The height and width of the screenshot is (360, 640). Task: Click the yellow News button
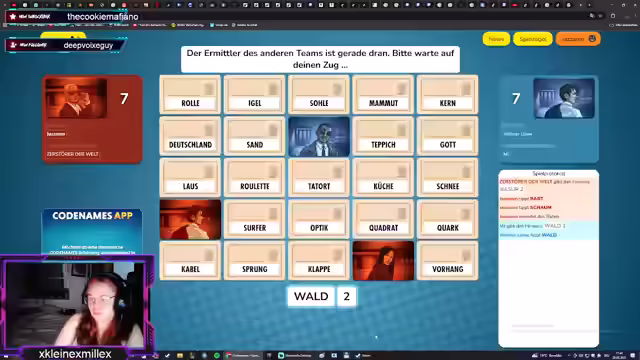tap(496, 39)
